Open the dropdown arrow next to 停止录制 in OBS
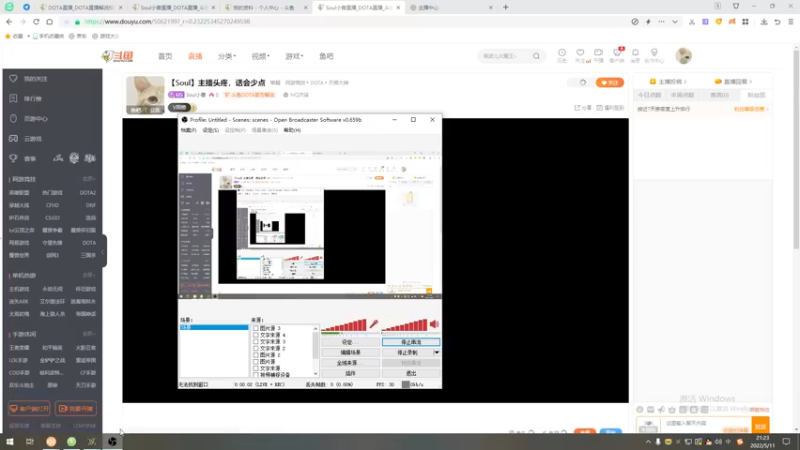800x450 pixels. coord(437,353)
